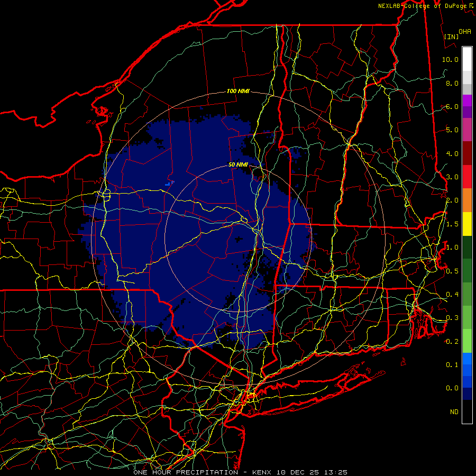Click the 0.0 legend value

click(452, 388)
